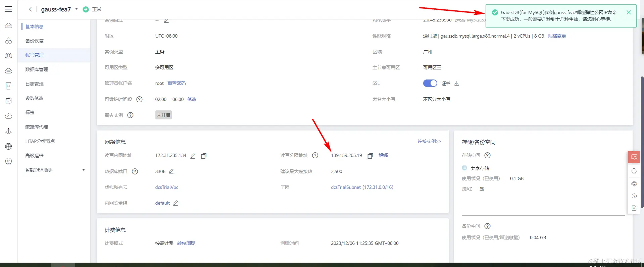The width and height of the screenshot is (644, 267).
Task: Click the smiley face feedback icon
Action: 634,171
